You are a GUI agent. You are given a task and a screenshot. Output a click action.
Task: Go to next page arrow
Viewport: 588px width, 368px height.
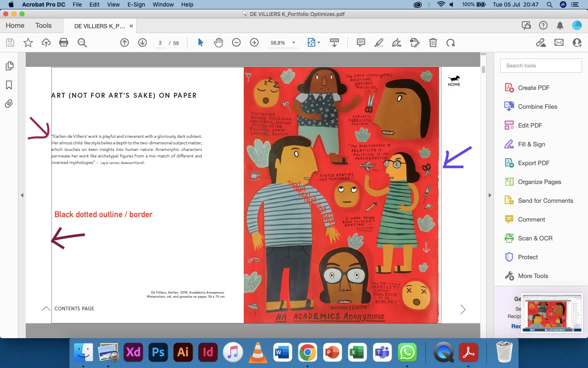(x=143, y=43)
